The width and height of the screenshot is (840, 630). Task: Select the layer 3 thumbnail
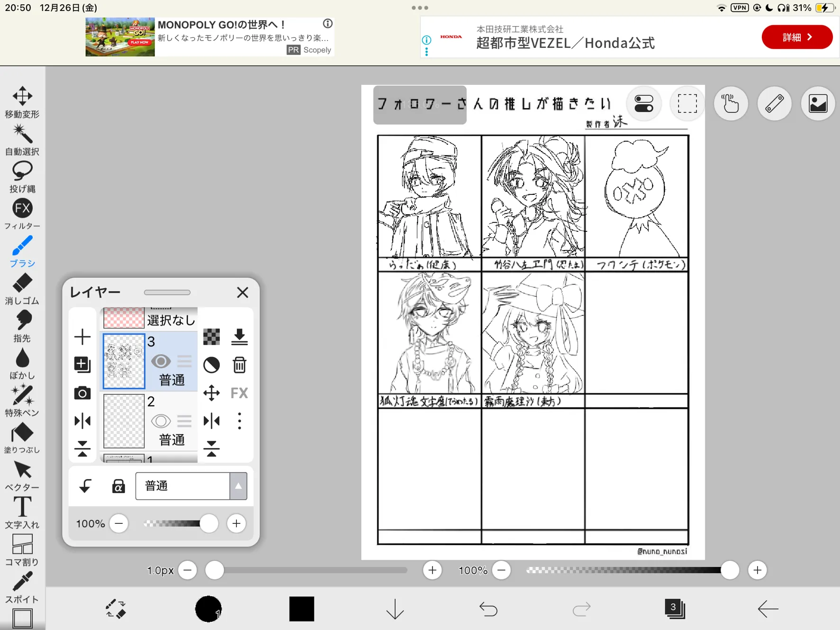[x=124, y=361]
